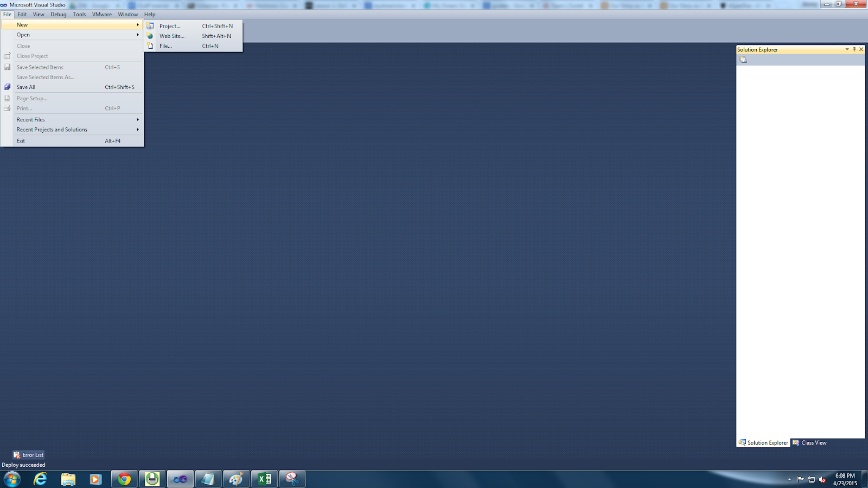Expand the Recent Files submenu

pyautogui.click(x=72, y=120)
